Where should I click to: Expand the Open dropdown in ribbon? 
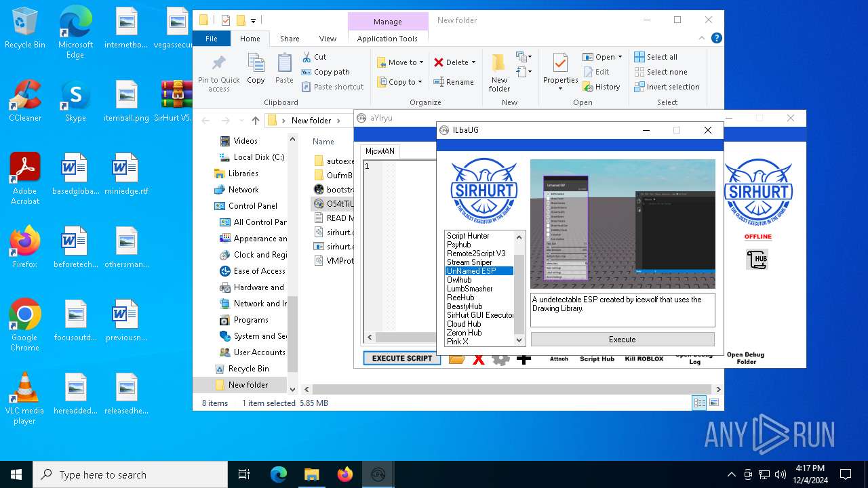click(x=619, y=57)
